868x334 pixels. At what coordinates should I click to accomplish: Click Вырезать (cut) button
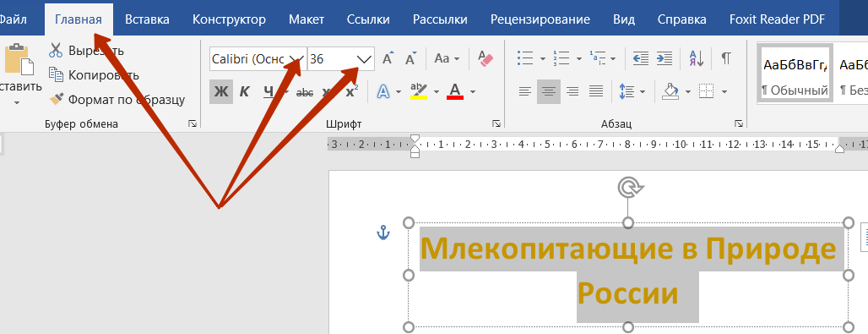[86, 51]
